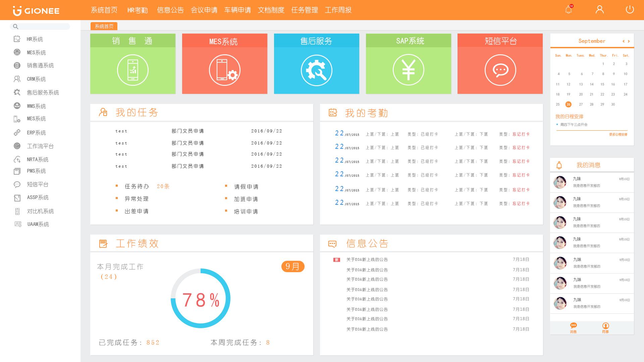The image size is (644, 362).
Task: Go to next month in calendar
Action: (629, 41)
